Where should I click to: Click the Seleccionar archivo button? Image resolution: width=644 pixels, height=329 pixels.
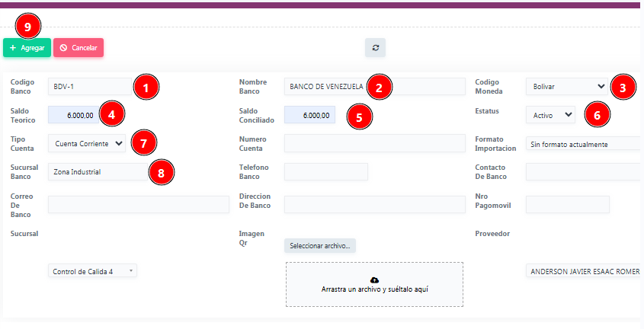(320, 246)
